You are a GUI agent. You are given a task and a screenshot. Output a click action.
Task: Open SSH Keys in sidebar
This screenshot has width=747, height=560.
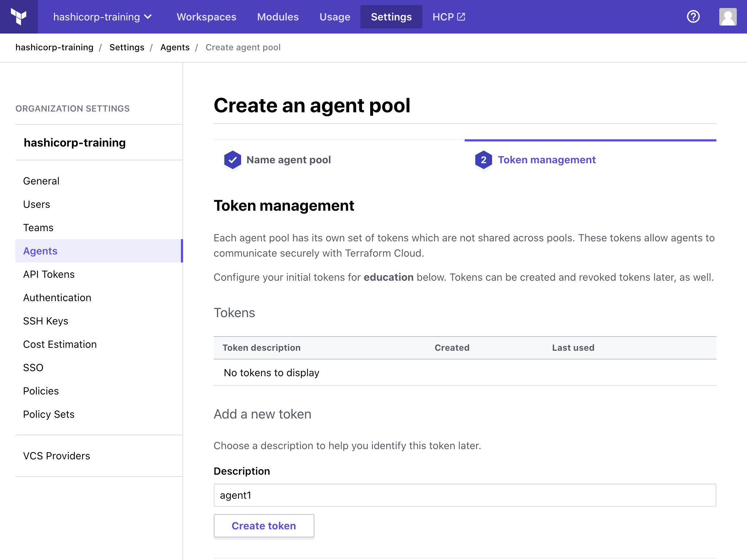click(x=98, y=321)
